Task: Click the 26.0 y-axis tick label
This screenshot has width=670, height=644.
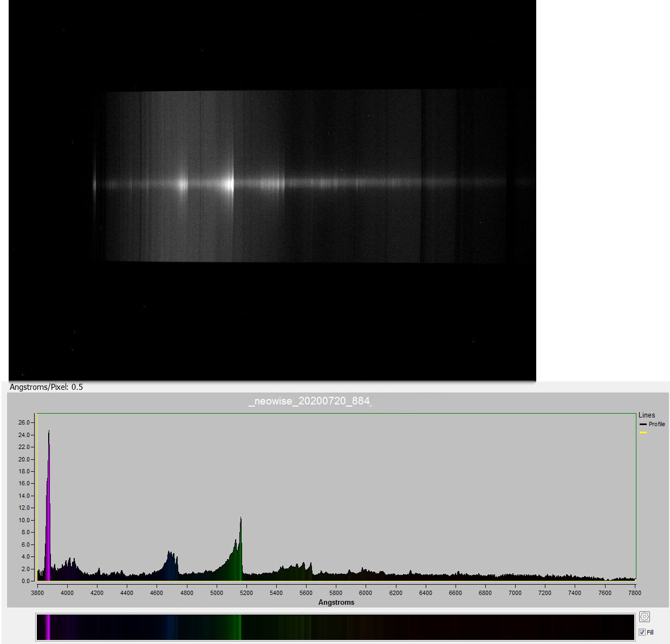Action: tap(24, 422)
